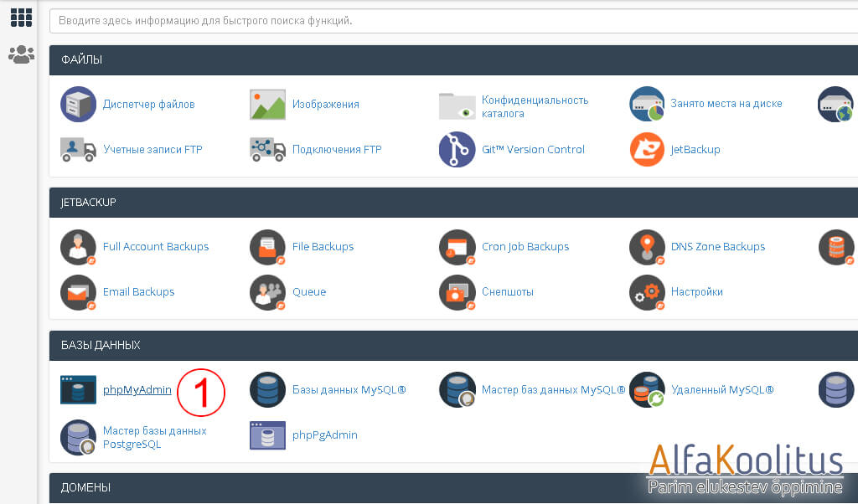Open the Снепшоты link
Viewport: 858px width, 504px height.
click(507, 292)
